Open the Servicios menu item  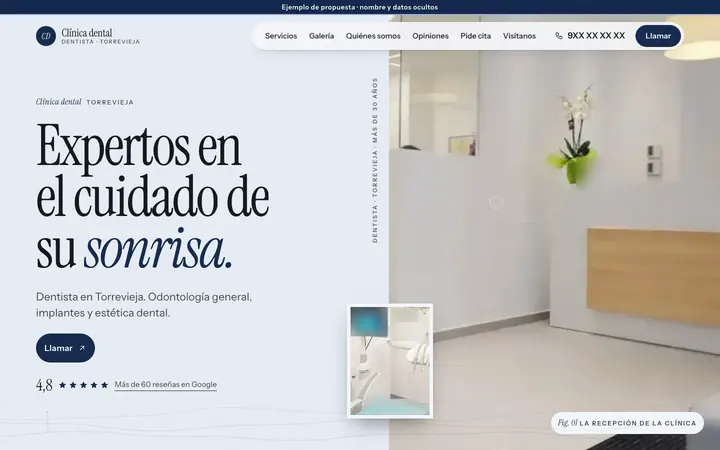point(281,36)
